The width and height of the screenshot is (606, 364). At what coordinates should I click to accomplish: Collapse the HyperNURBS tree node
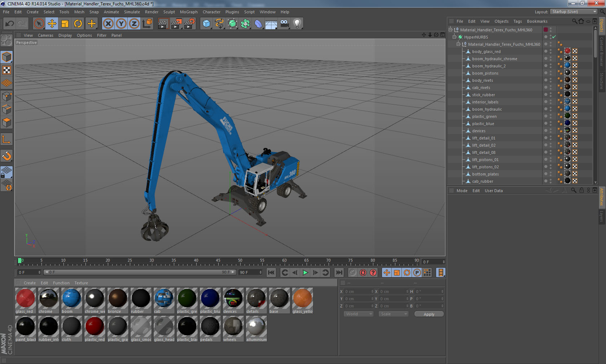[x=454, y=37]
